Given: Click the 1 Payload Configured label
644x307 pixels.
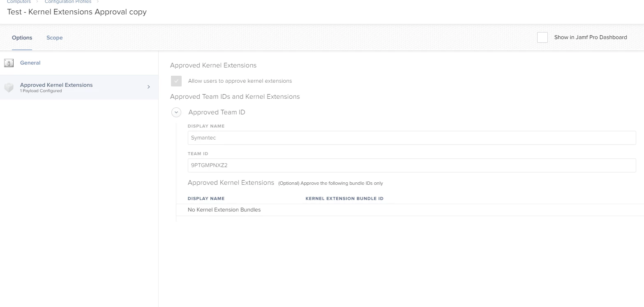Looking at the screenshot, I should click(41, 91).
